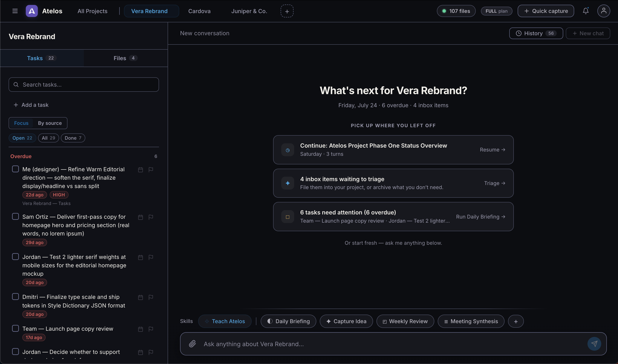
Task: Flag the Sam Ortiz copy task
Action: tap(151, 217)
